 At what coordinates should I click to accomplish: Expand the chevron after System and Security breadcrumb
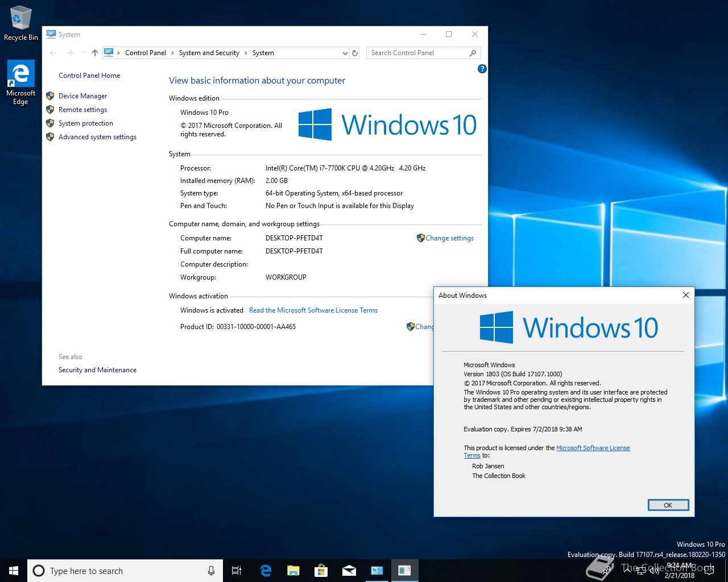coord(246,53)
